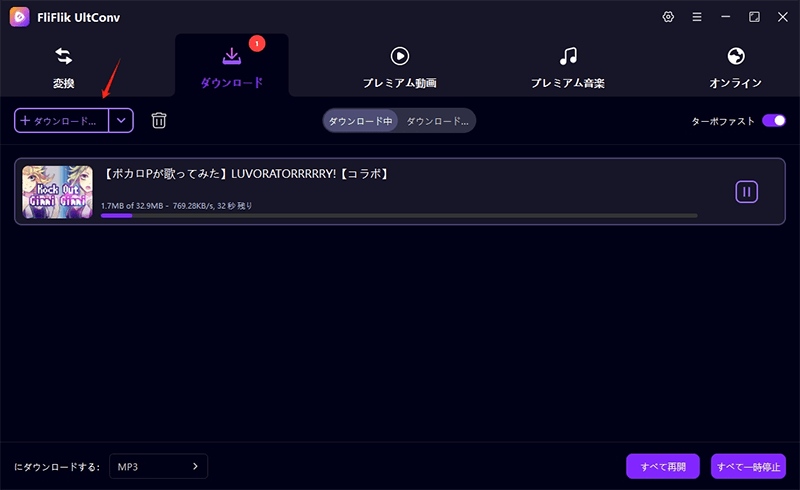Viewport: 800px width, 490px height.
Task: Click the red notification badge on download tab
Action: pyautogui.click(x=257, y=43)
